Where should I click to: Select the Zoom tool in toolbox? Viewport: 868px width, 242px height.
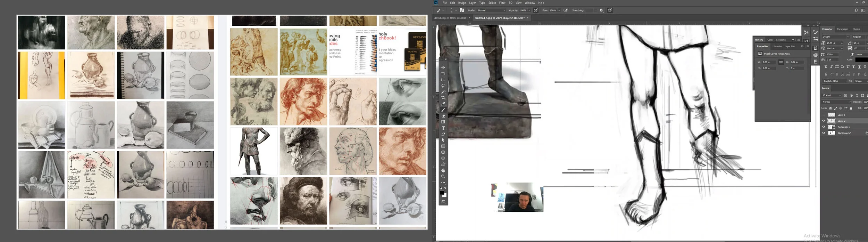click(443, 177)
